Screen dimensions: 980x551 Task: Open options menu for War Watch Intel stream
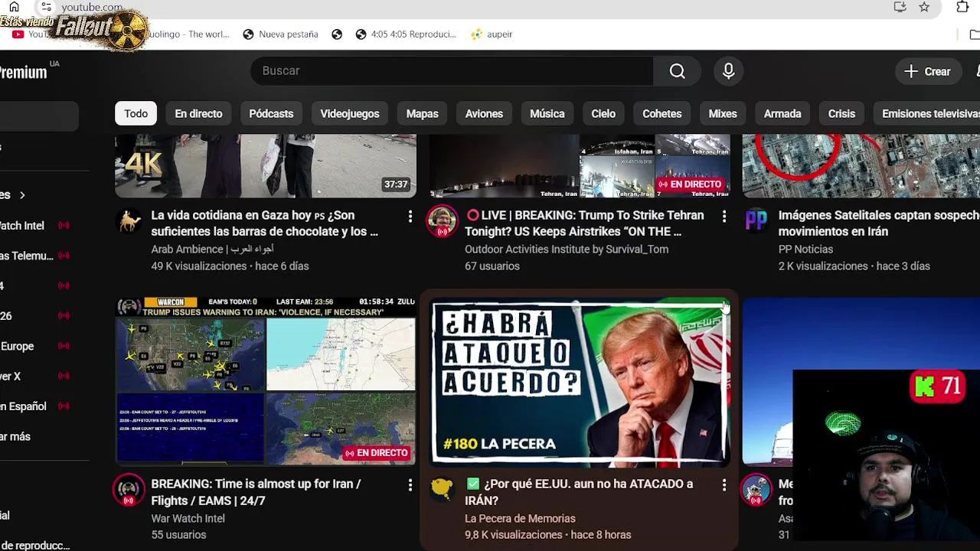pos(410,485)
